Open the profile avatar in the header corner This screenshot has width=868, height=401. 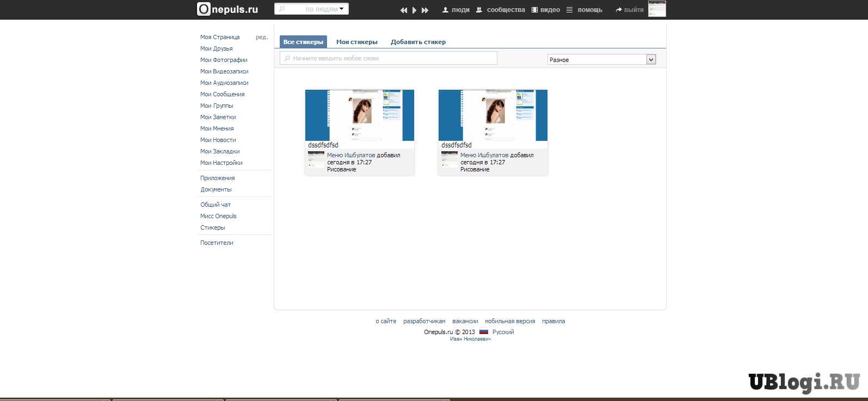tap(657, 9)
